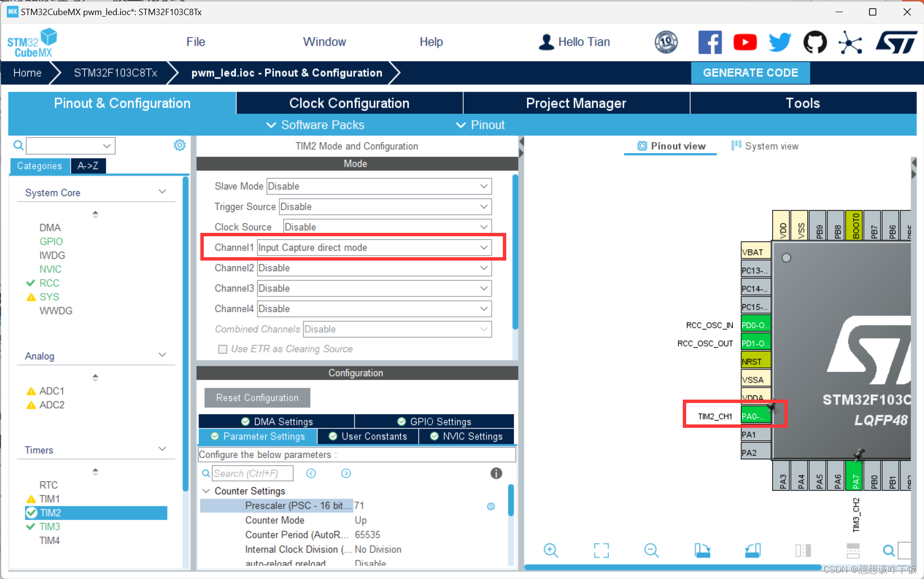Zoom in on the pinout view
This screenshot has height=579, width=924.
pos(551,550)
